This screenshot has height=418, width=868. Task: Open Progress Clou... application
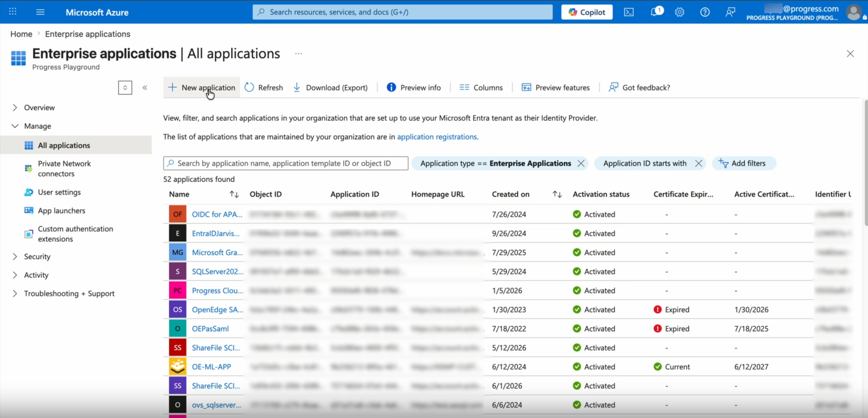pos(217,290)
